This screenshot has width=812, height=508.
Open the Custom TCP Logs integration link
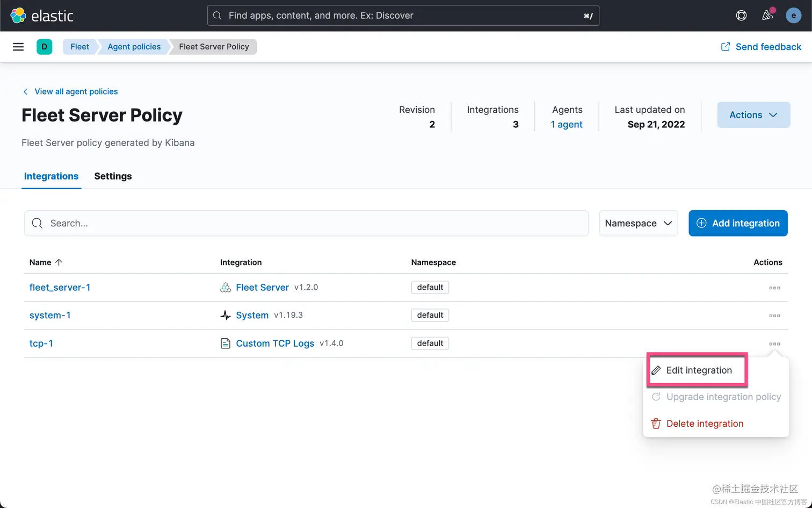[x=275, y=344]
